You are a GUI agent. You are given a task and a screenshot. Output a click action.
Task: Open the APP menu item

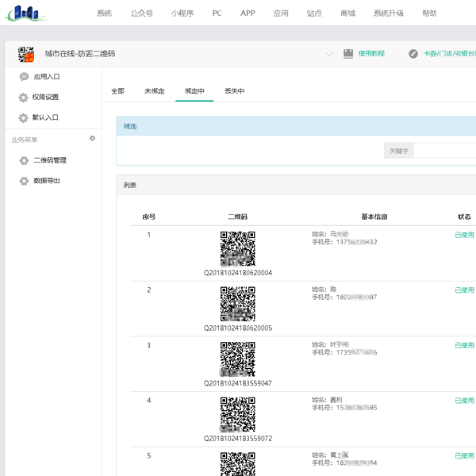coord(248,13)
